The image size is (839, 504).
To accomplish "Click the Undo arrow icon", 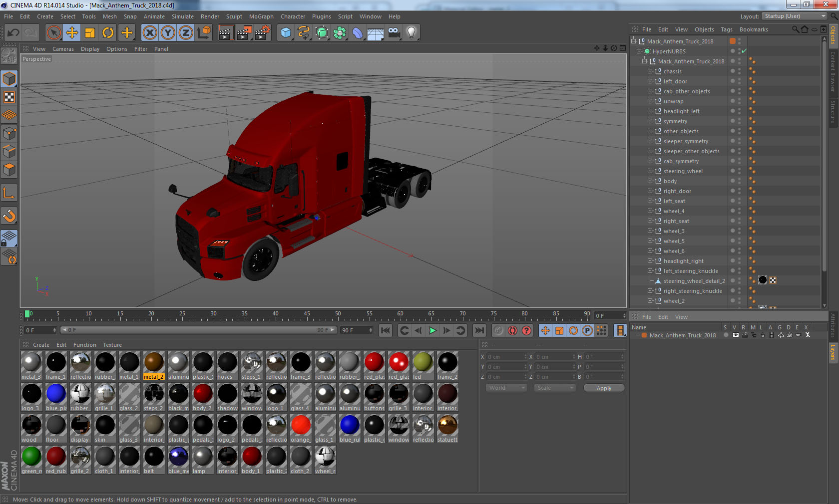I will tap(13, 33).
